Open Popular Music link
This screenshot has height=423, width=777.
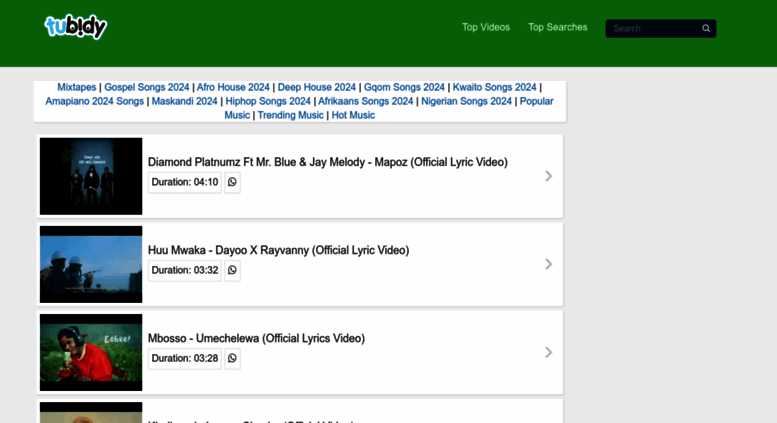pyautogui.click(x=536, y=101)
